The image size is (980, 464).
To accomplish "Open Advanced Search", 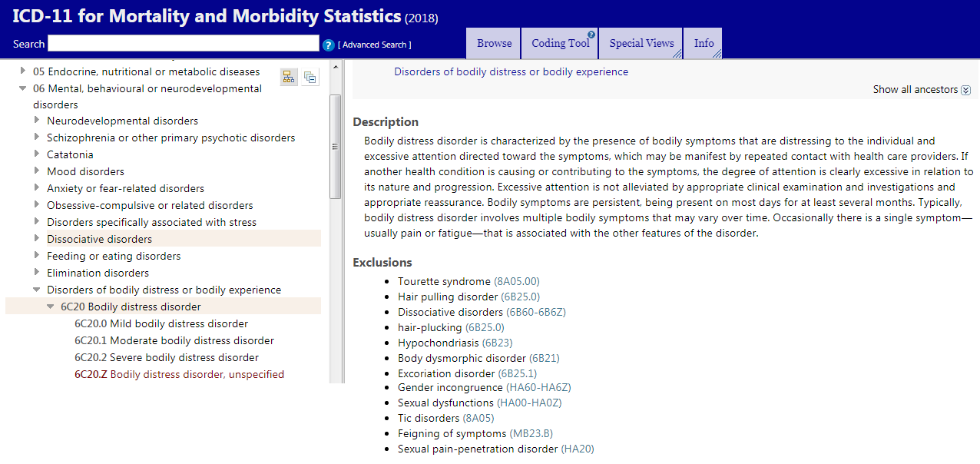I will click(375, 45).
